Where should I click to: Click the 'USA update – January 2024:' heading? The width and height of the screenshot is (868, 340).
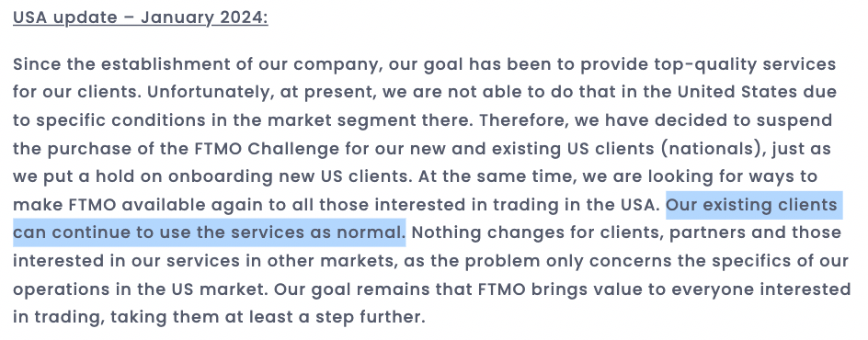pos(140,17)
